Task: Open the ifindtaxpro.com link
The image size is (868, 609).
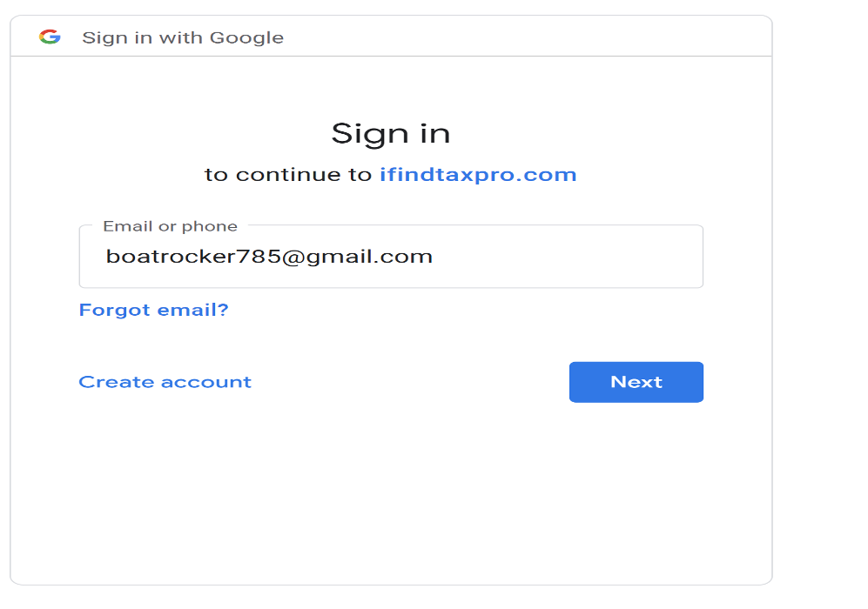Action: click(478, 174)
